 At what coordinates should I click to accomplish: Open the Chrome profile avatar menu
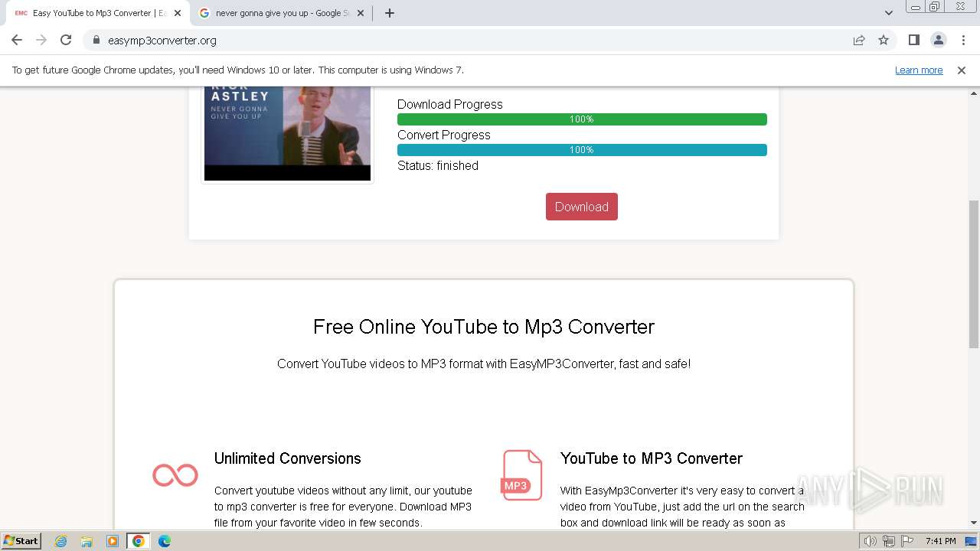coord(939,40)
